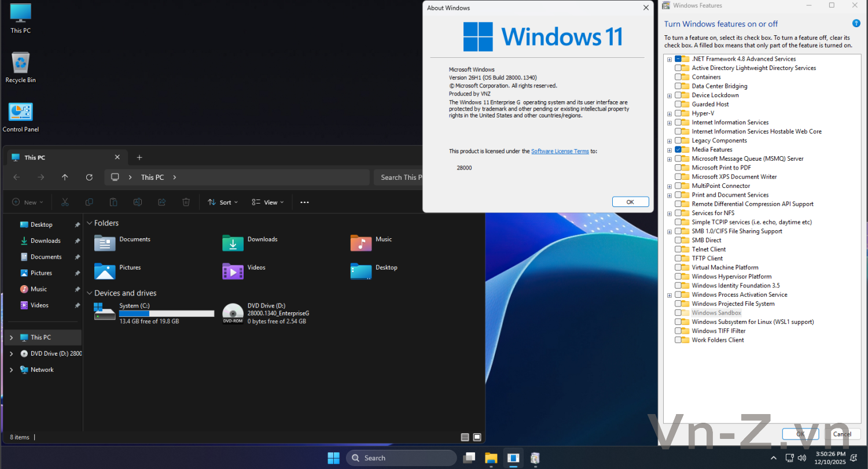
Task: Collapse the Devices and drives section
Action: tap(90, 293)
